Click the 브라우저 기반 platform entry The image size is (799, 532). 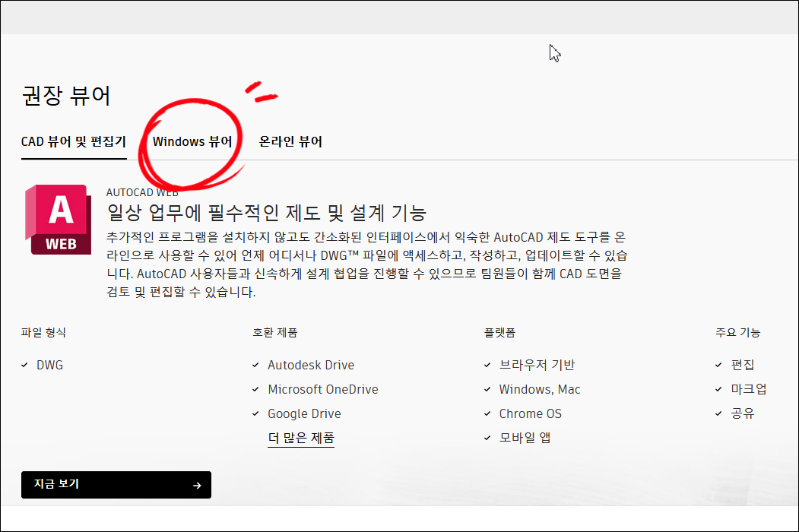(537, 365)
